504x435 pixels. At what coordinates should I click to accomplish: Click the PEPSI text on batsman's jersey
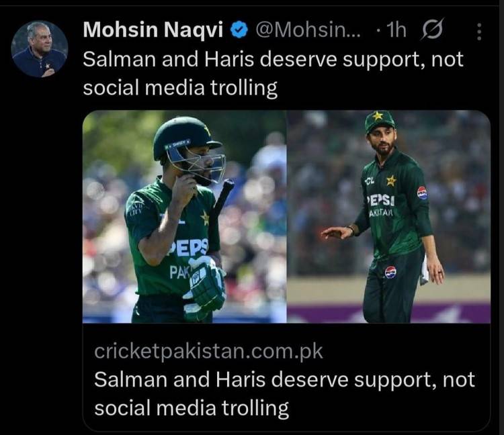189,250
